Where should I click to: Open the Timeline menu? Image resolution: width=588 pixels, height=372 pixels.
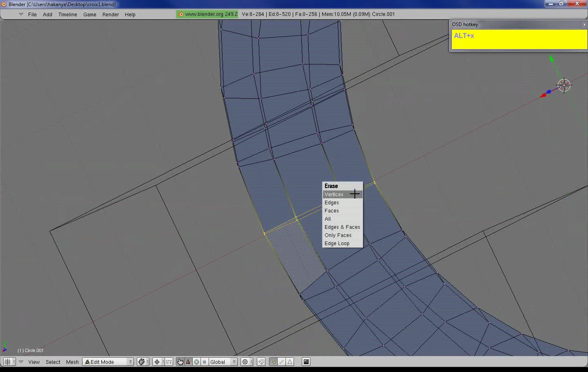point(68,14)
